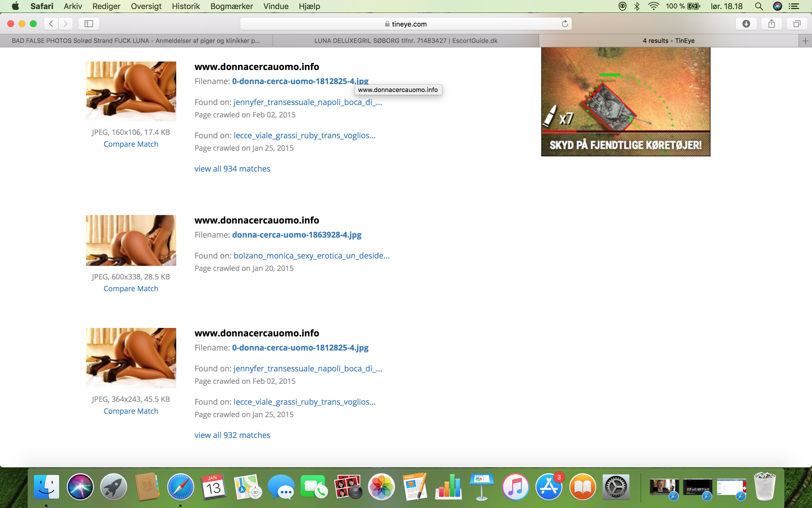Click the clock showing lør. 18.18

pos(727,6)
